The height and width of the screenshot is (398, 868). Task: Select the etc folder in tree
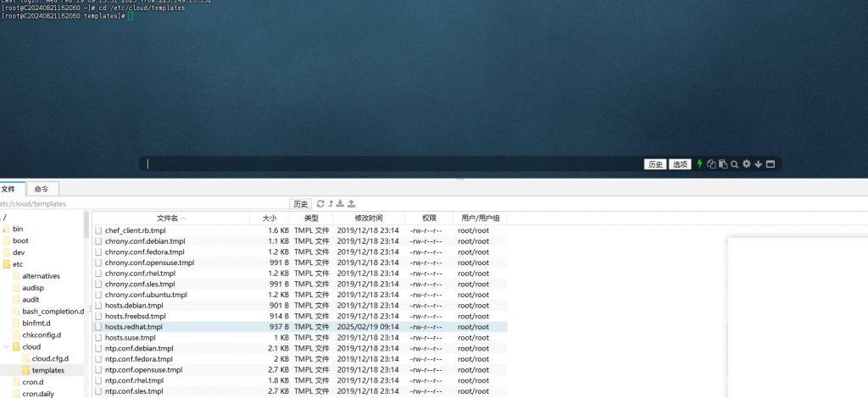click(x=18, y=264)
